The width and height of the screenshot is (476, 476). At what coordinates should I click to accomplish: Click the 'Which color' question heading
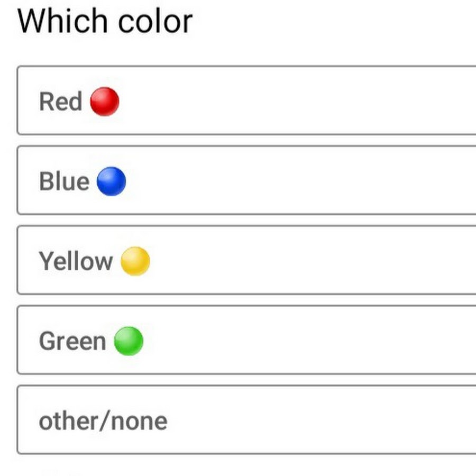(x=105, y=22)
